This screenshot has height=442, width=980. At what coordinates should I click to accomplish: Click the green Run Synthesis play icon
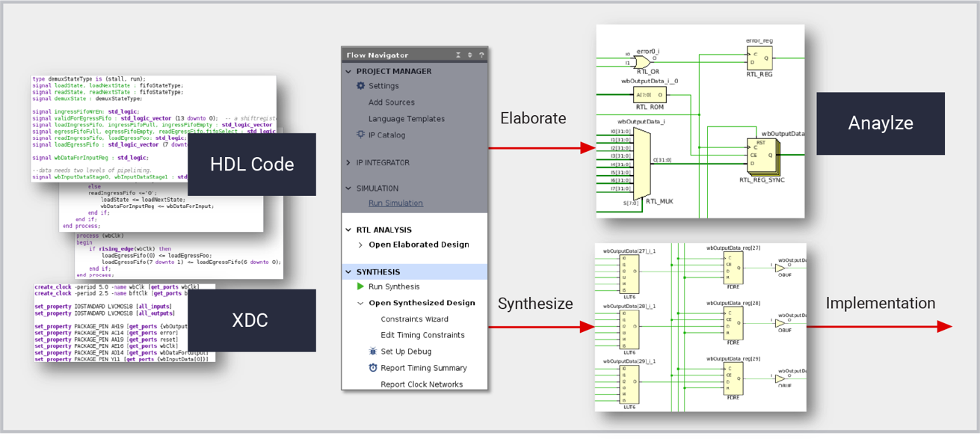coord(360,286)
